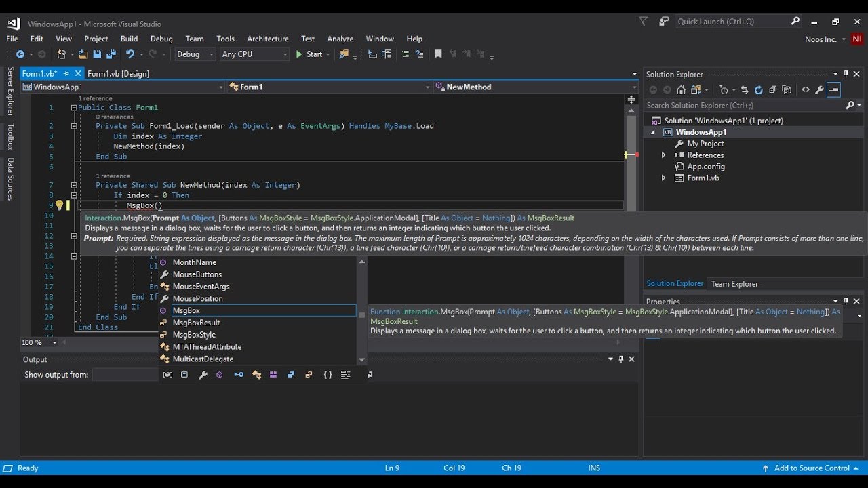Toggle the Show All Files icon
The image size is (868, 488).
(787, 89)
